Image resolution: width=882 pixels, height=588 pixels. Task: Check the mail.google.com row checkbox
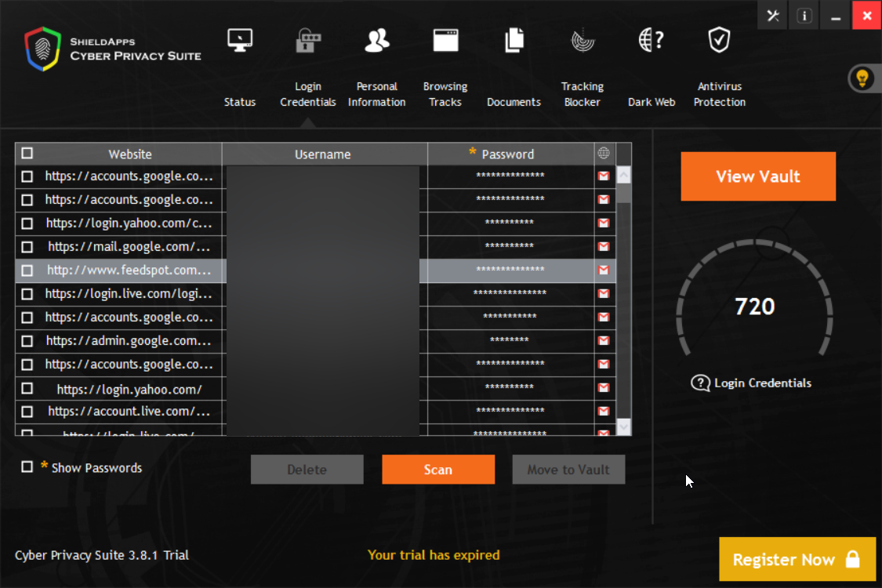tap(27, 247)
